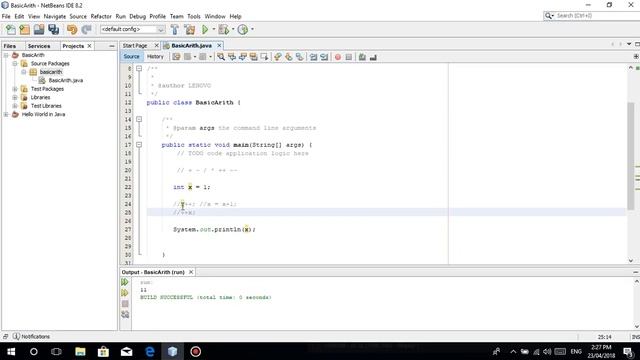640x360 pixels.
Task: Close the Projects panel tab
Action: [x=89, y=46]
